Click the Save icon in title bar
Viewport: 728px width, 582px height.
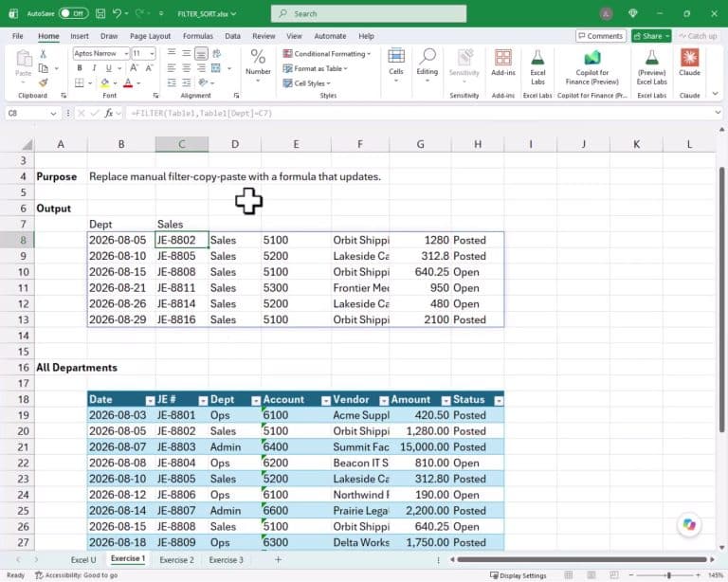click(100, 14)
